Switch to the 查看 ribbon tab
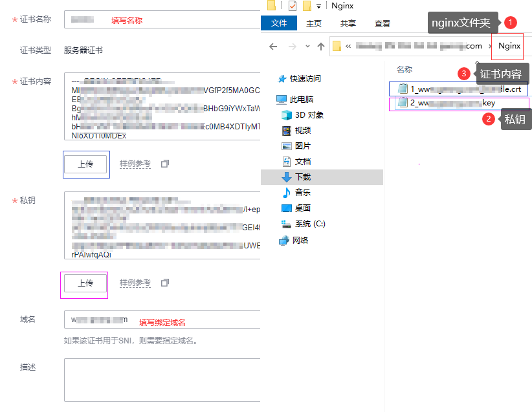 [382, 23]
